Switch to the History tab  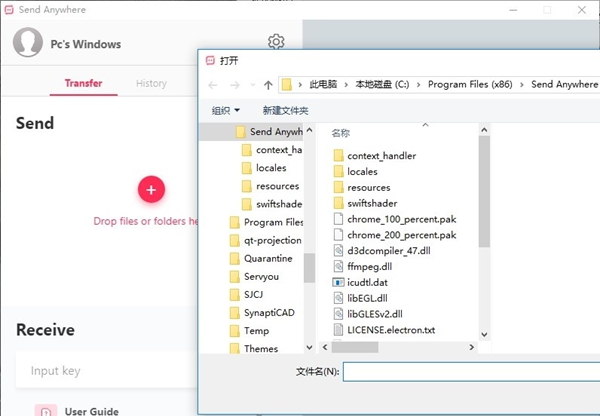151,83
